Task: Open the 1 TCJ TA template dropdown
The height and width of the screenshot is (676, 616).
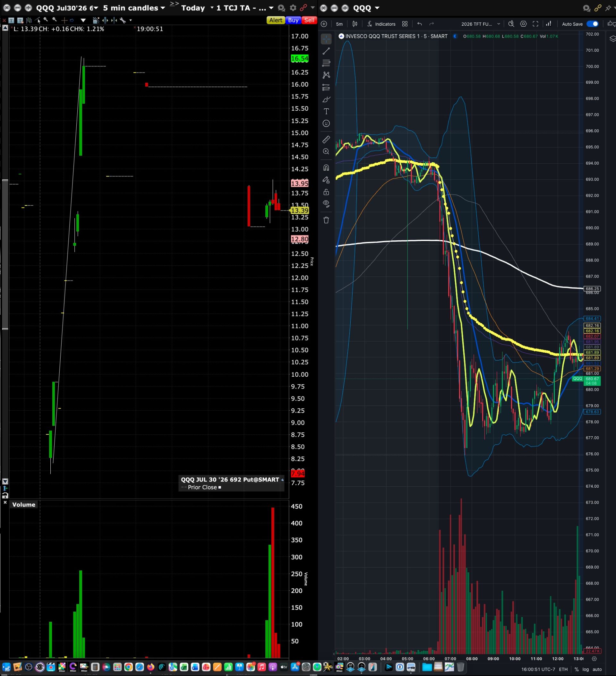Action: 245,8
